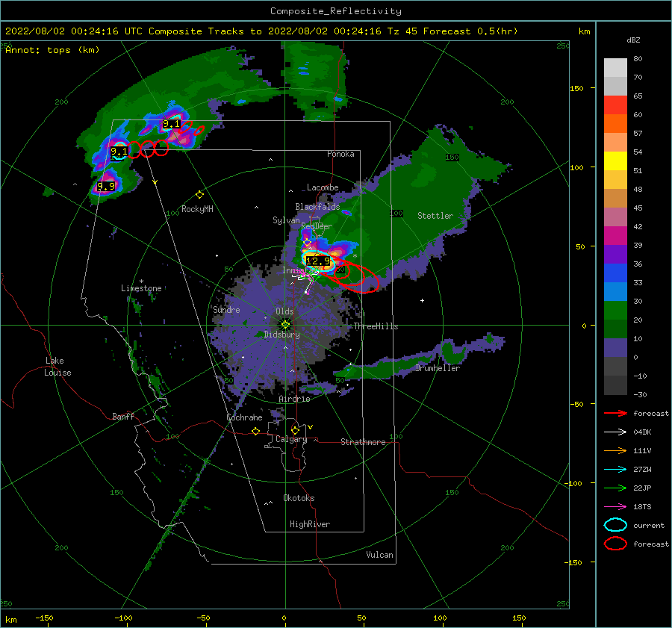The height and width of the screenshot is (628, 672).
Task: Click the blue swatch between 36 and 33 dBZ
Action: click(615, 273)
